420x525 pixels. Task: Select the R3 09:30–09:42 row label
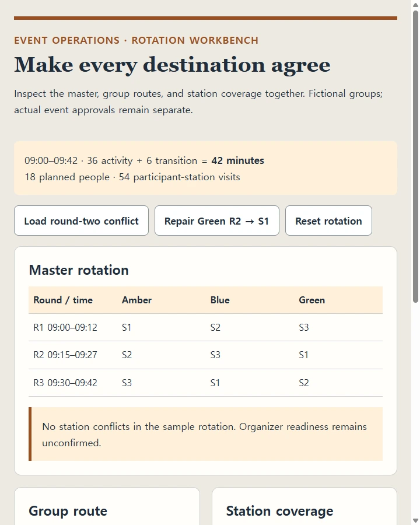click(65, 382)
